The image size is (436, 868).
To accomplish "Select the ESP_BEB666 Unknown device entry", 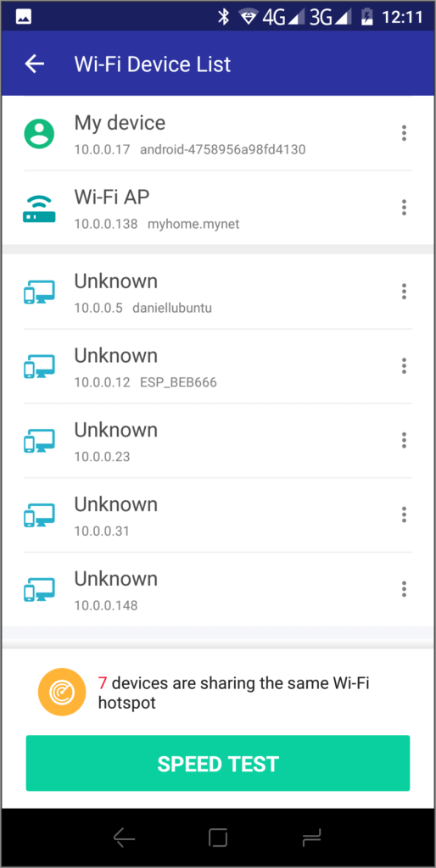I will [x=218, y=366].
